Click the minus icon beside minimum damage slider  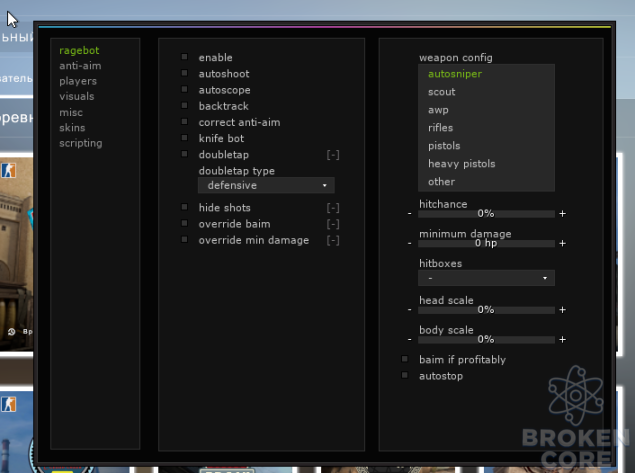click(x=409, y=243)
